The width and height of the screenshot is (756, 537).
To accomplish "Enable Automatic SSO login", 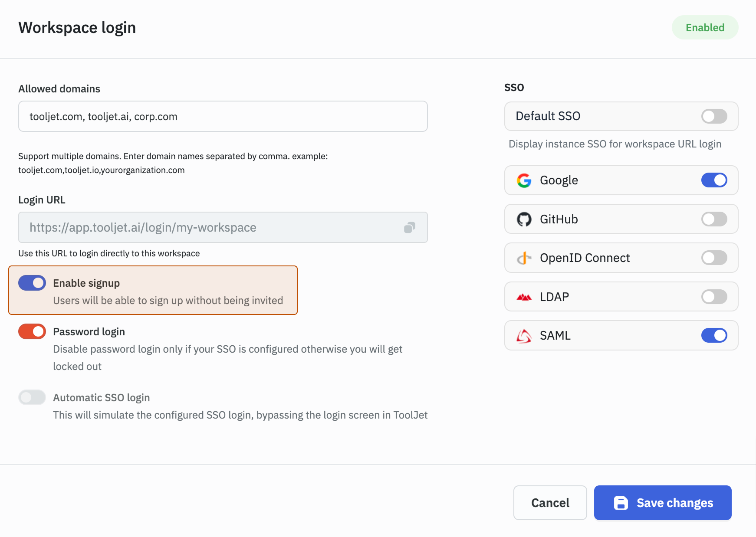I will (32, 397).
